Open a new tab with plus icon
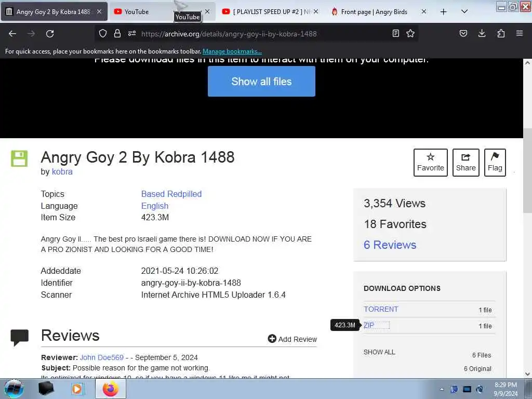 444,12
